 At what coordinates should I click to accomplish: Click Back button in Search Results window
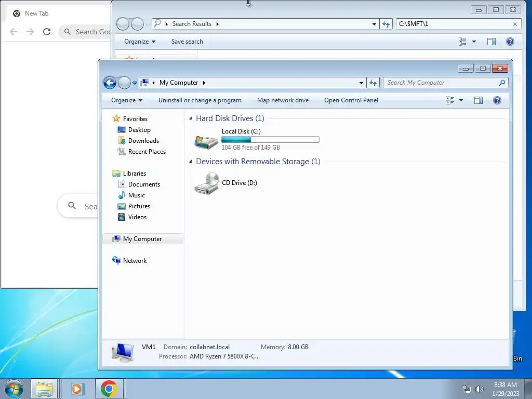tap(123, 24)
